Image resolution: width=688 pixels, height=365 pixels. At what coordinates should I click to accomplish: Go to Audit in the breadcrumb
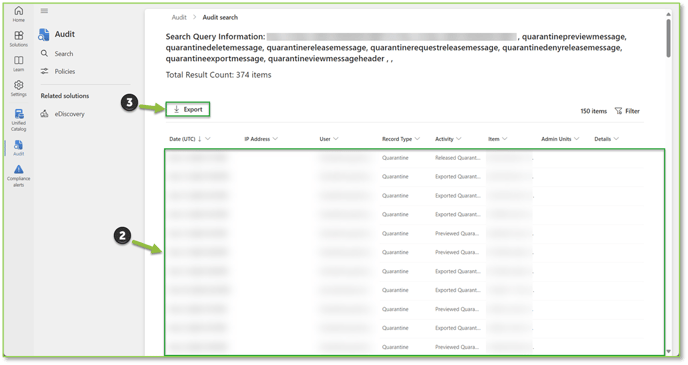(179, 17)
